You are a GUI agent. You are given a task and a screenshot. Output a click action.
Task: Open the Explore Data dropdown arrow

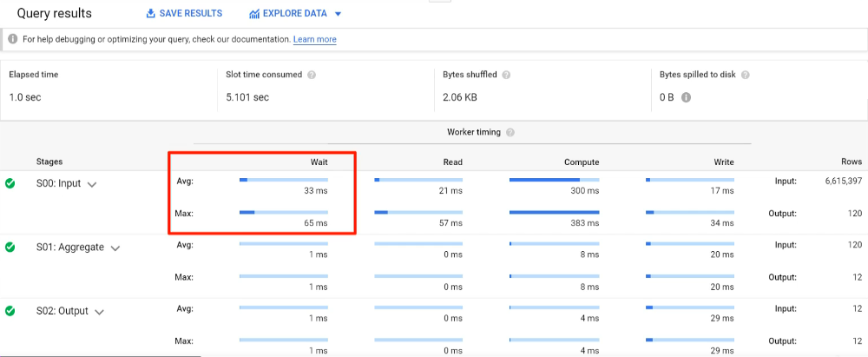click(338, 14)
